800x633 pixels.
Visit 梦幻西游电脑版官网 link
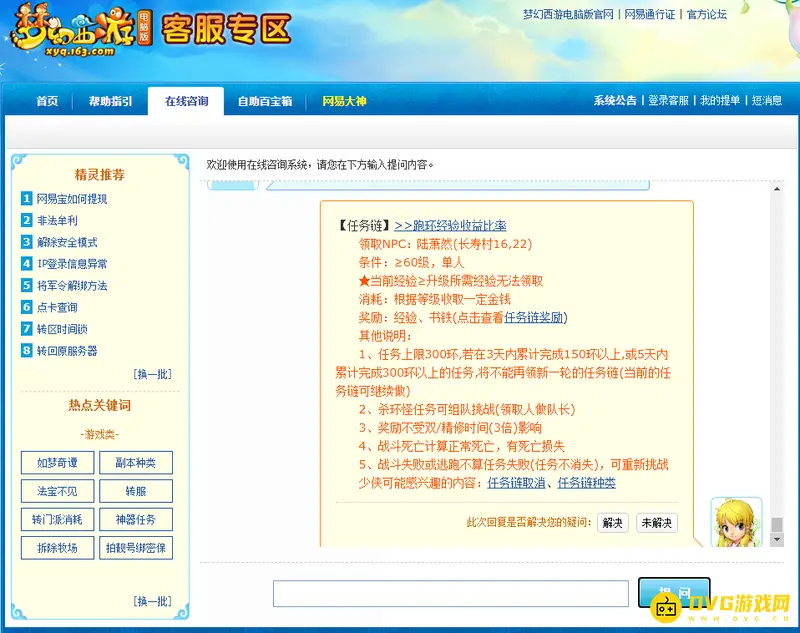point(568,14)
